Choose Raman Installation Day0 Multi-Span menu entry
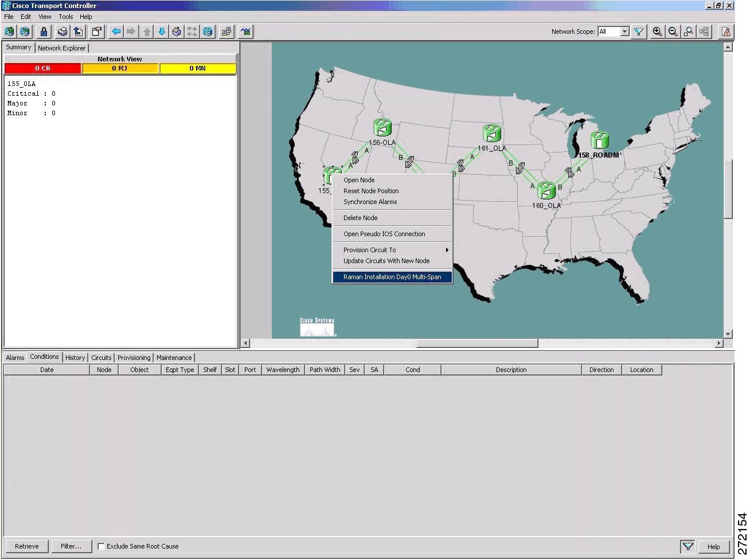Screen dimensions: 750x560 tap(392, 277)
